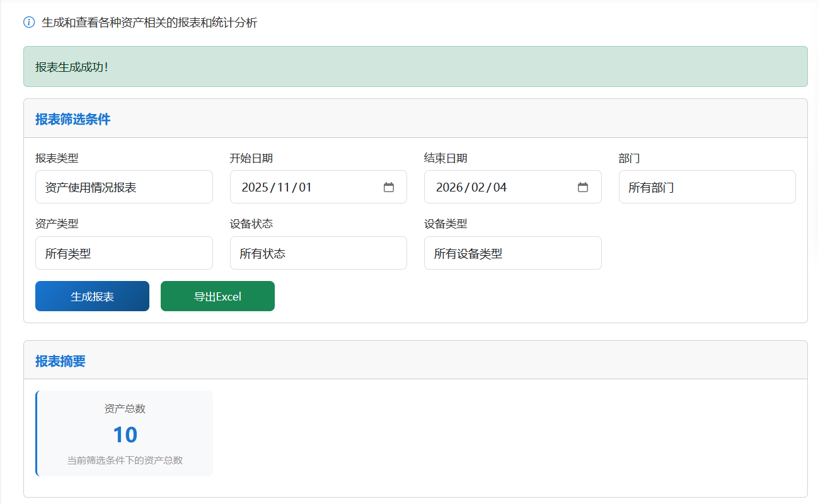Click the info icon beside the page description
818x504 pixels.
(29, 23)
